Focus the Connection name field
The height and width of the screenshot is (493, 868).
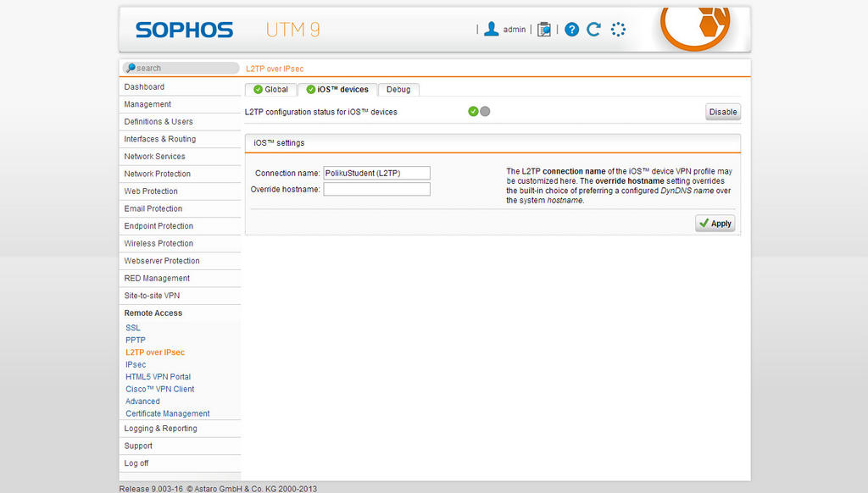[376, 173]
